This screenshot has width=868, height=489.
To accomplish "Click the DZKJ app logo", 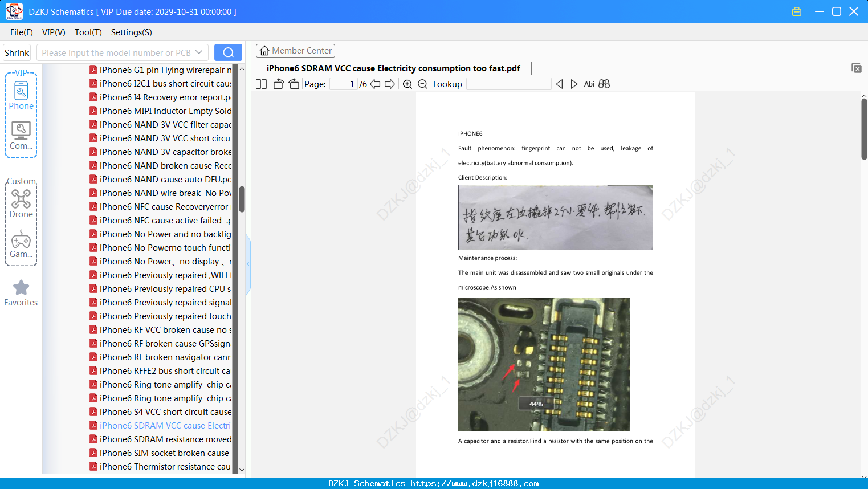I will [14, 11].
